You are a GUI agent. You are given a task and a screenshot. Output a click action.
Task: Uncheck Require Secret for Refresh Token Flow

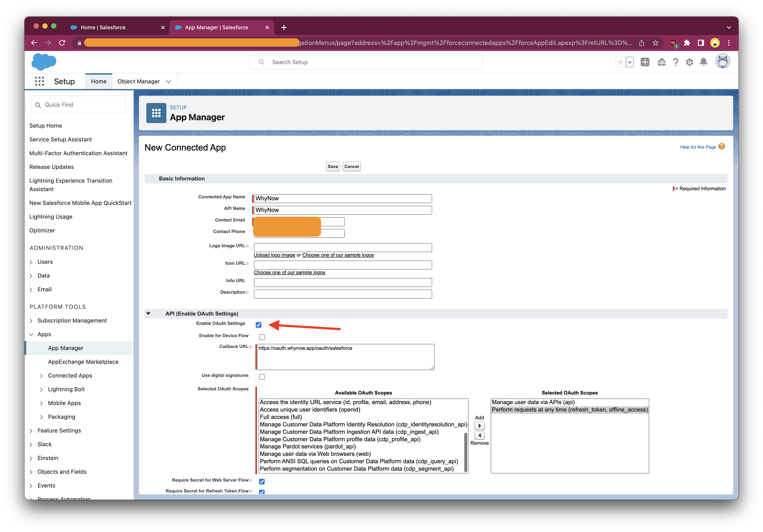pyautogui.click(x=262, y=492)
